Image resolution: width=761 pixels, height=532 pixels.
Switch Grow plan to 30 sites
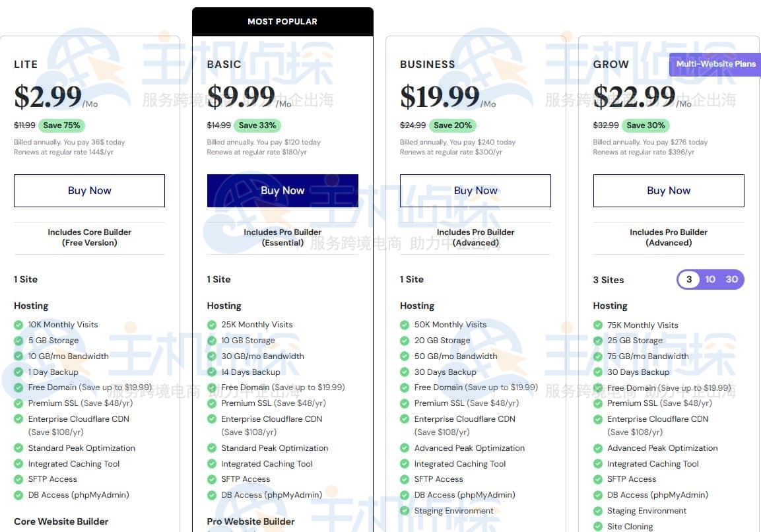click(x=731, y=279)
